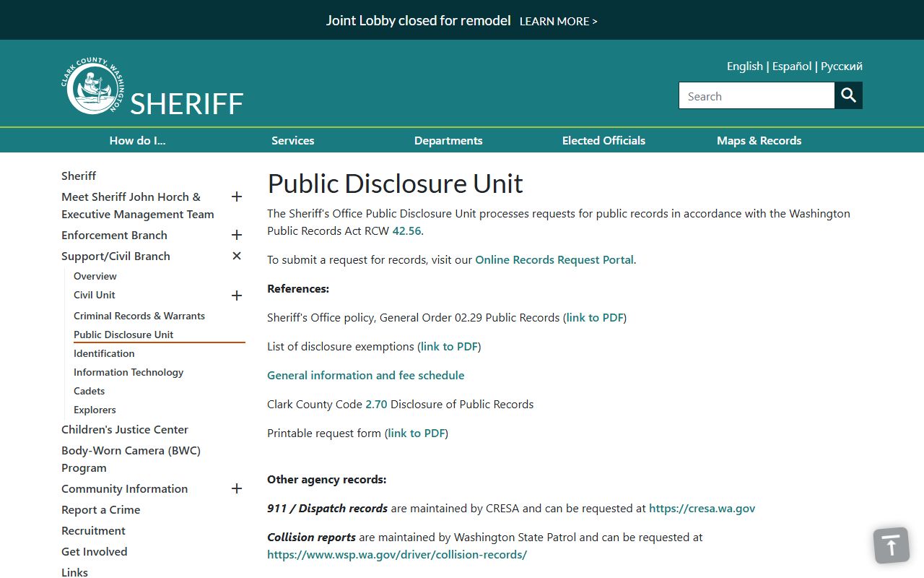Select Public Disclosure Unit sidebar item
924x578 pixels.
pos(123,335)
